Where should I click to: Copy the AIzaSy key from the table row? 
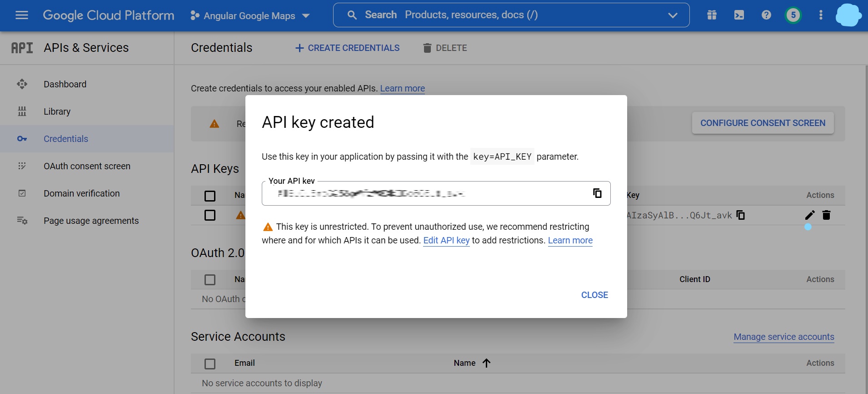point(740,215)
